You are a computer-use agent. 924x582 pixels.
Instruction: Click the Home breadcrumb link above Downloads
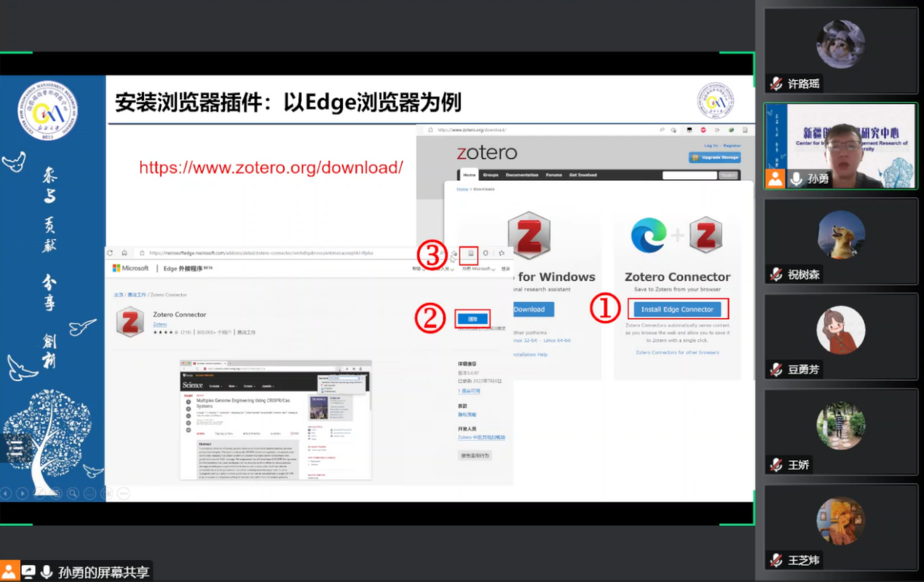462,189
